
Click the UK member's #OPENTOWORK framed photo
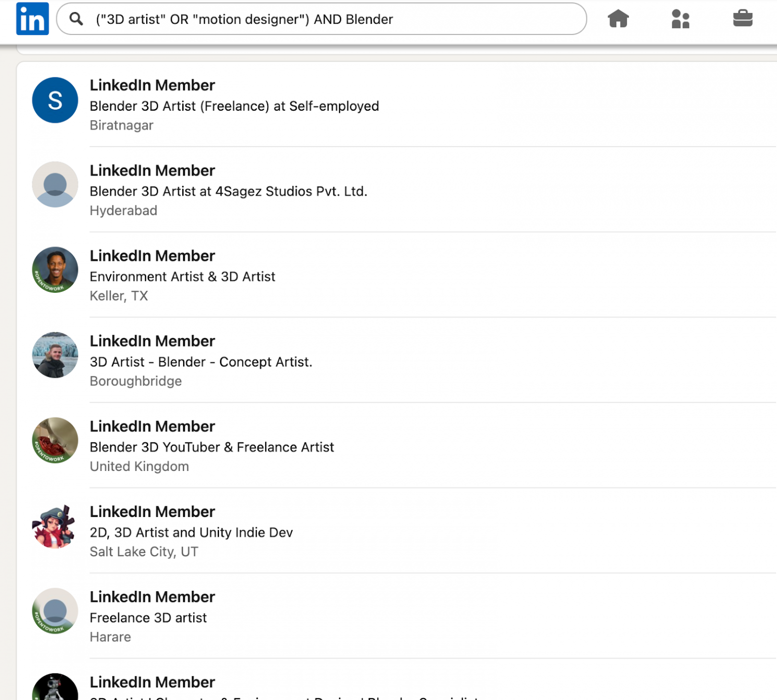55,441
